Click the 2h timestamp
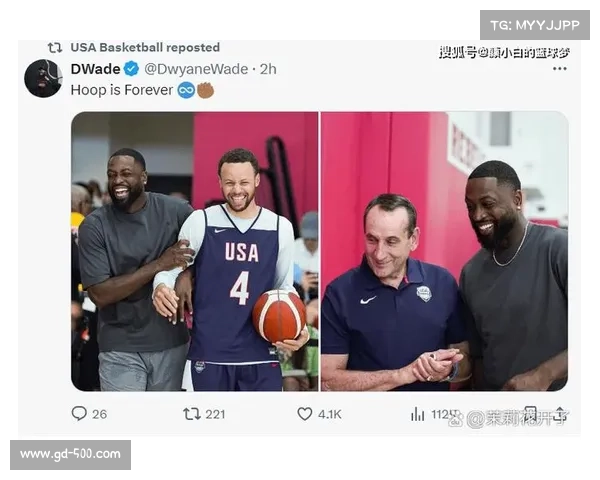600x480 pixels. click(x=268, y=69)
